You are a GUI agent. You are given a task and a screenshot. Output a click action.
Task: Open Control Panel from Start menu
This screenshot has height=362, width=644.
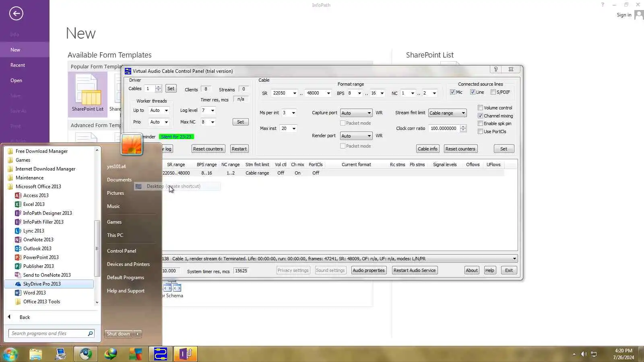point(122,251)
